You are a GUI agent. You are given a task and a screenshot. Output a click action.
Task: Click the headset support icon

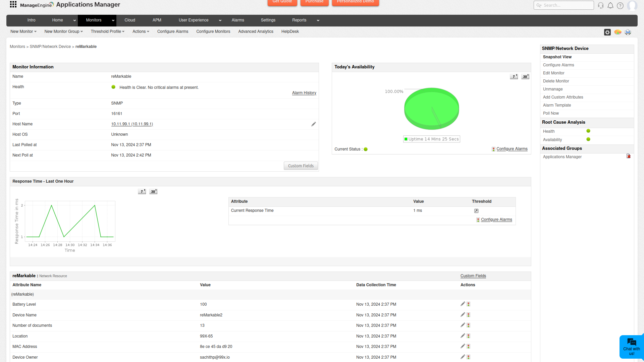(x=601, y=5)
